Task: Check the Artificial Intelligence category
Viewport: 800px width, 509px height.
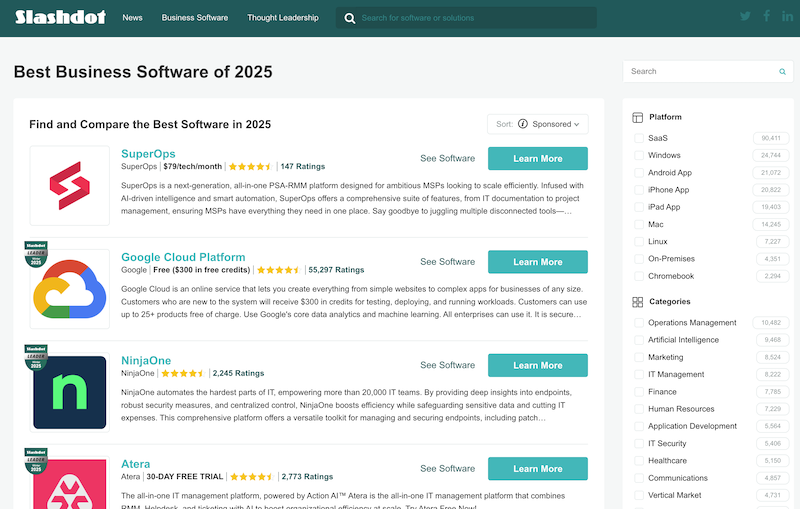Action: pos(638,340)
